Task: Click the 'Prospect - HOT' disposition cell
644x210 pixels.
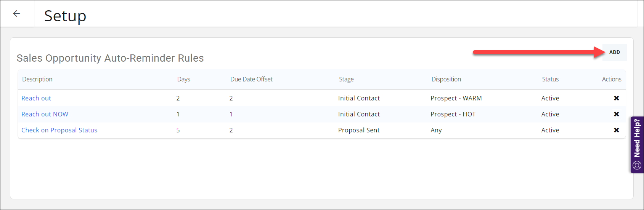Action: tap(453, 114)
